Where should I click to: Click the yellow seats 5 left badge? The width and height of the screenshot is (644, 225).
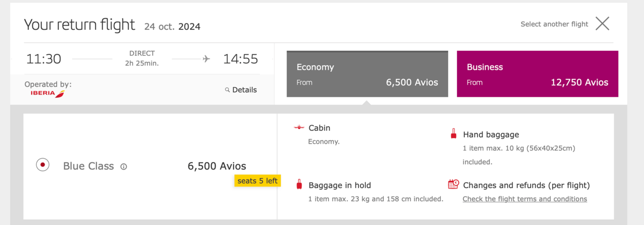coord(258,181)
